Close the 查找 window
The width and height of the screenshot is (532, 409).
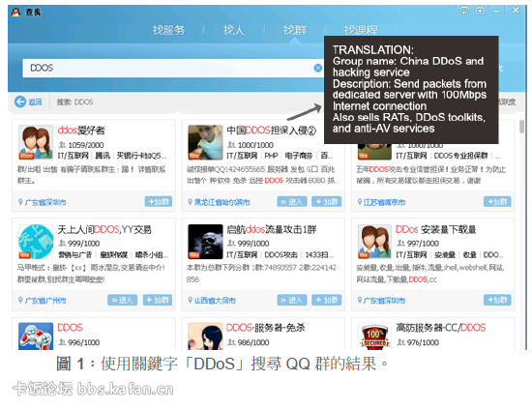(x=516, y=11)
